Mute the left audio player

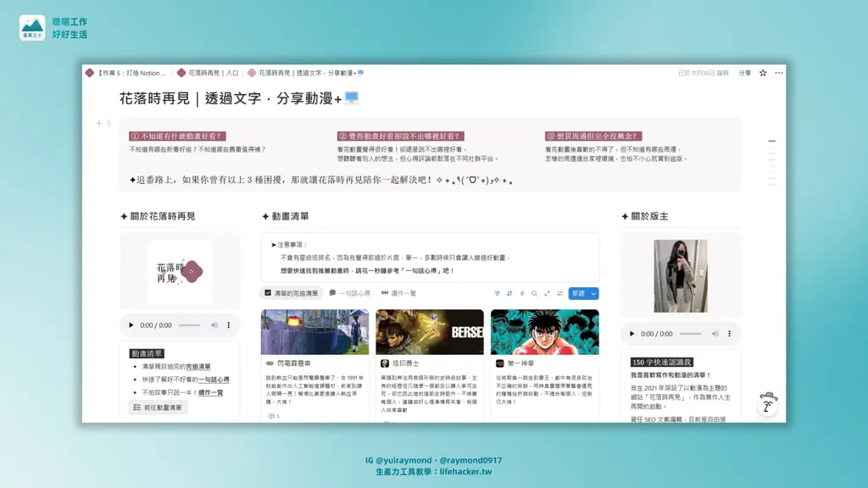click(213, 325)
